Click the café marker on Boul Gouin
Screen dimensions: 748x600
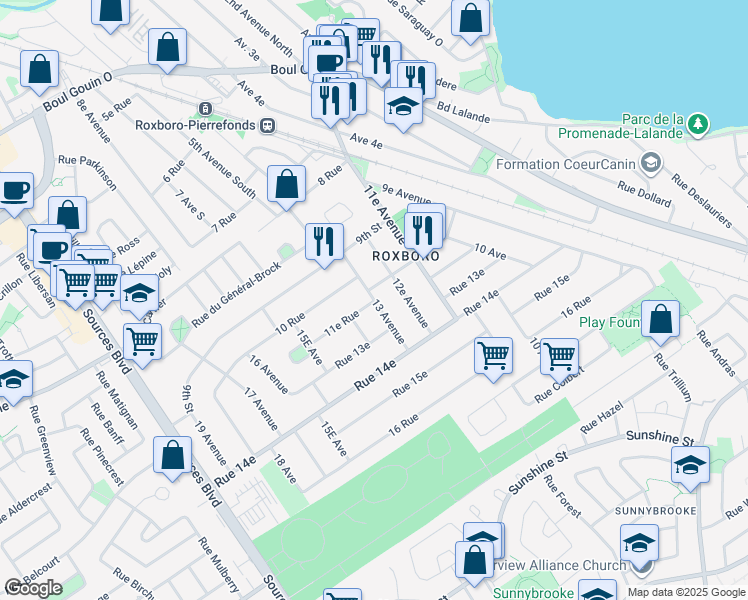(x=328, y=62)
